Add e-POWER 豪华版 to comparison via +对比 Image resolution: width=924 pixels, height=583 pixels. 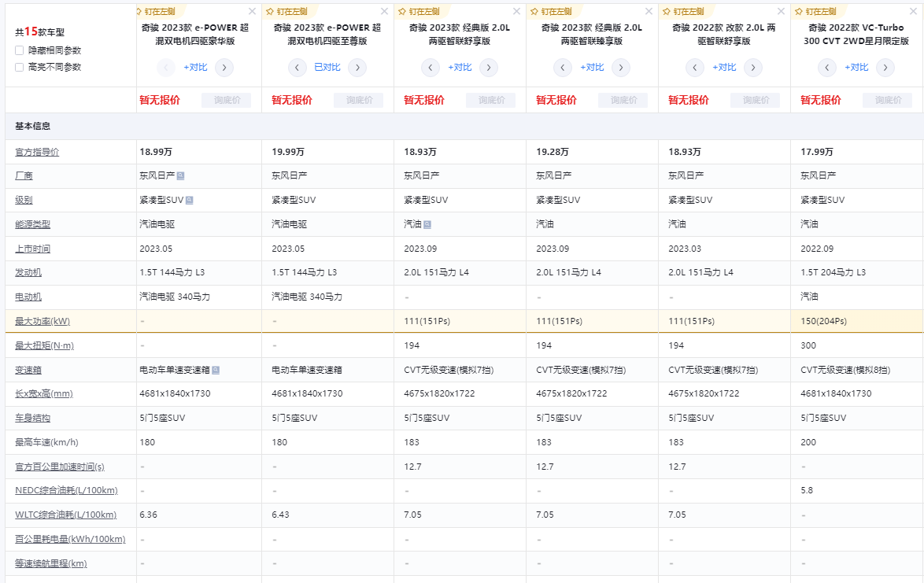pos(195,68)
